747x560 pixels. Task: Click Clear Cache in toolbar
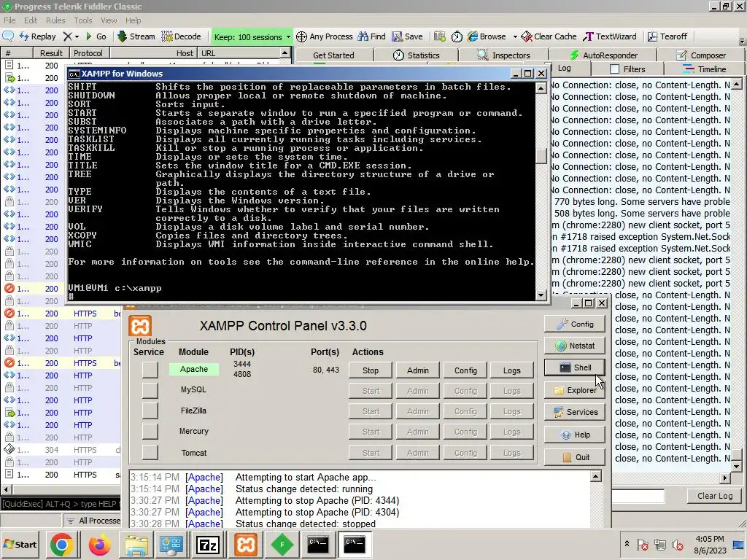pos(549,36)
